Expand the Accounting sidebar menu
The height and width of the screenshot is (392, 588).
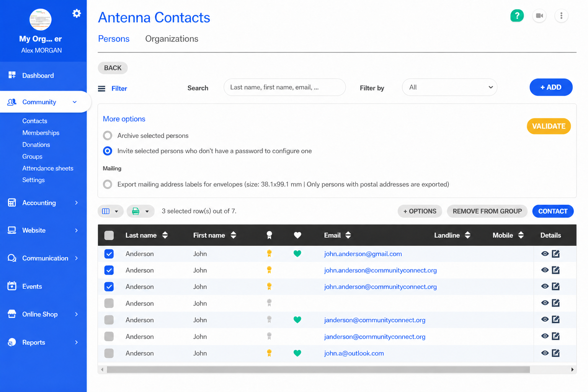coord(43,203)
